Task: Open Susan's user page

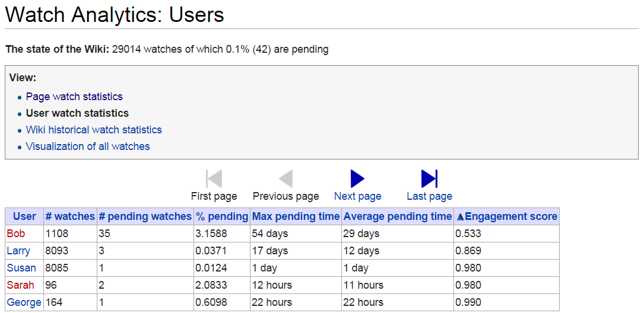Action: [x=21, y=269]
